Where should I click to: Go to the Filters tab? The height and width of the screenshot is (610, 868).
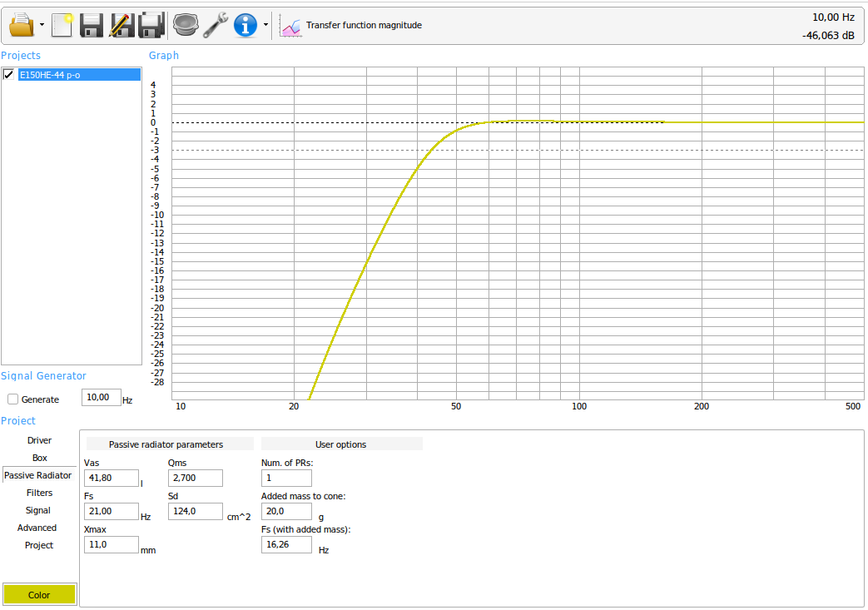click(39, 493)
